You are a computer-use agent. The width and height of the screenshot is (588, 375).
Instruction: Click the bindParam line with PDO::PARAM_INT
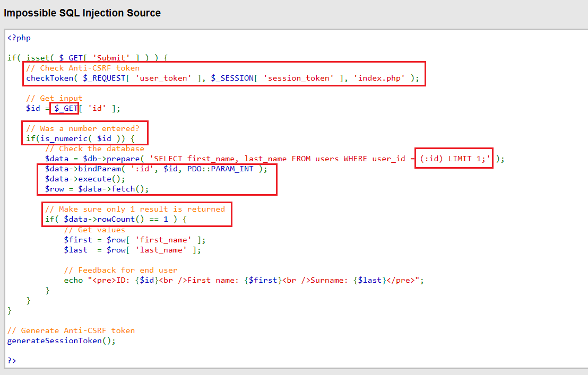point(156,169)
